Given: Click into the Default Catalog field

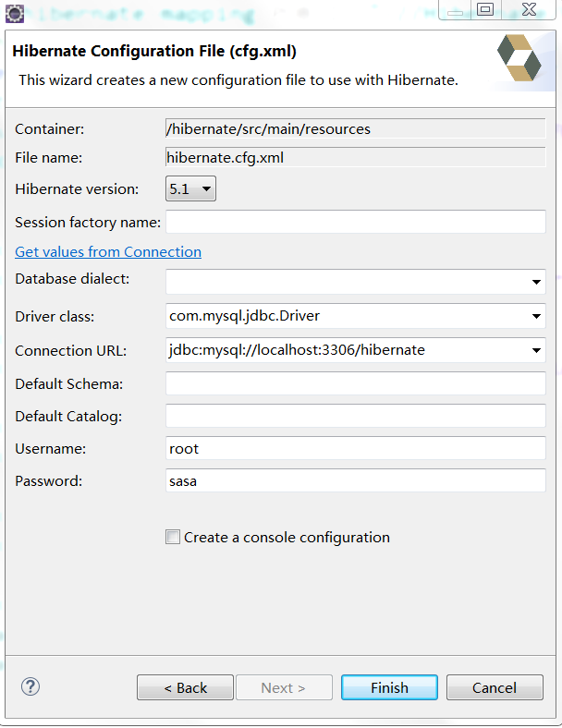Looking at the screenshot, I should coord(356,416).
